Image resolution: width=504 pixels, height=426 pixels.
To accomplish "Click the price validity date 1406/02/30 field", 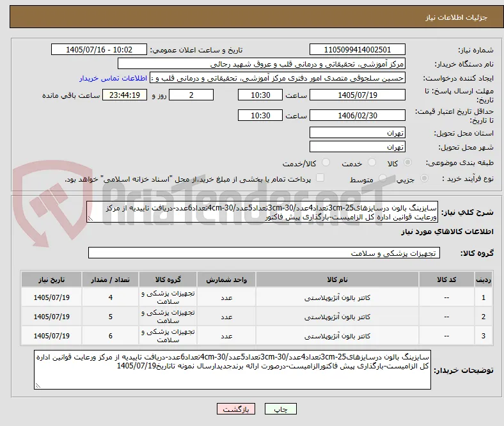I will pos(357,115).
